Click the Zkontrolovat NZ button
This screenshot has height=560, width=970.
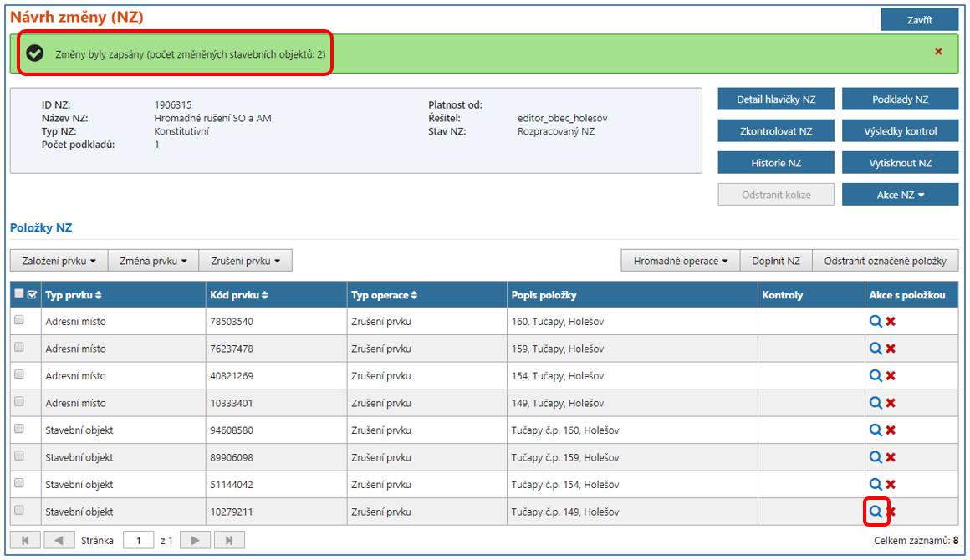point(775,131)
